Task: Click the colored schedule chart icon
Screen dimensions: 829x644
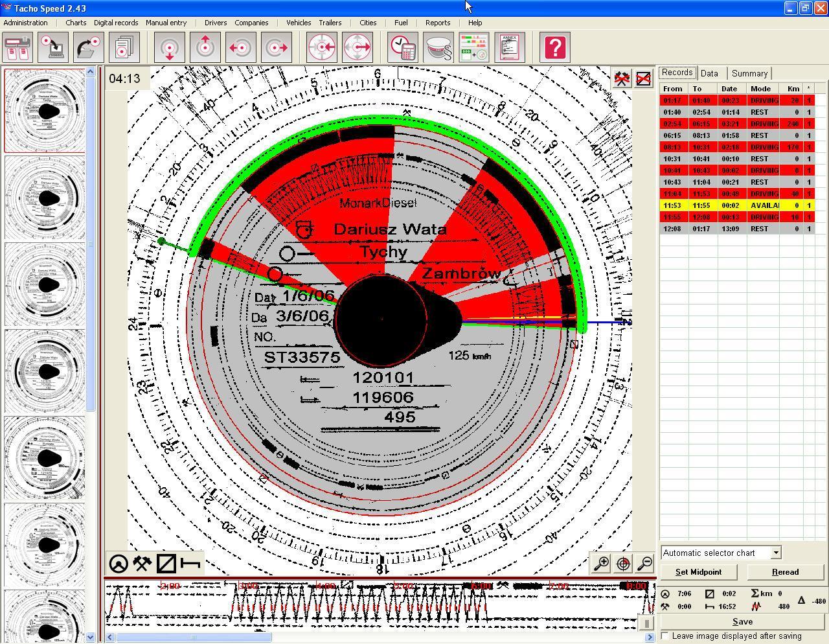Action: [x=474, y=48]
